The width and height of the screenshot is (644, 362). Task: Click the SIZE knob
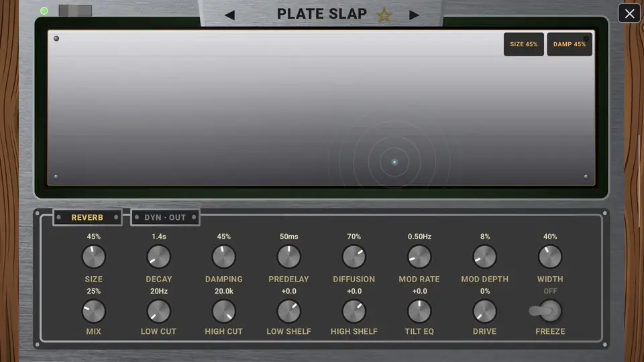(x=94, y=257)
